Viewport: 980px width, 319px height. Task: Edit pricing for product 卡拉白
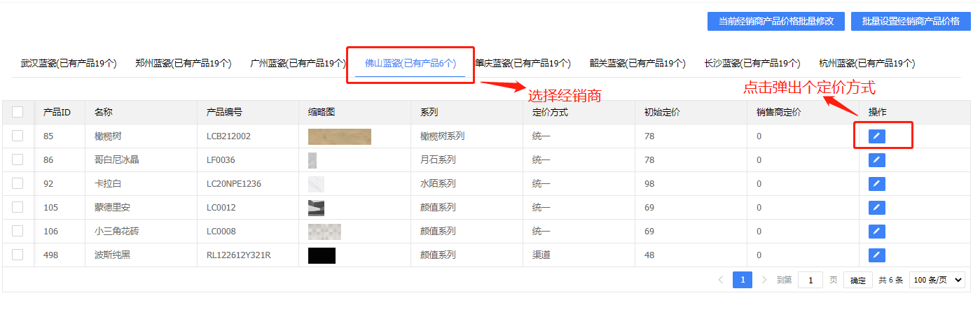(x=876, y=184)
